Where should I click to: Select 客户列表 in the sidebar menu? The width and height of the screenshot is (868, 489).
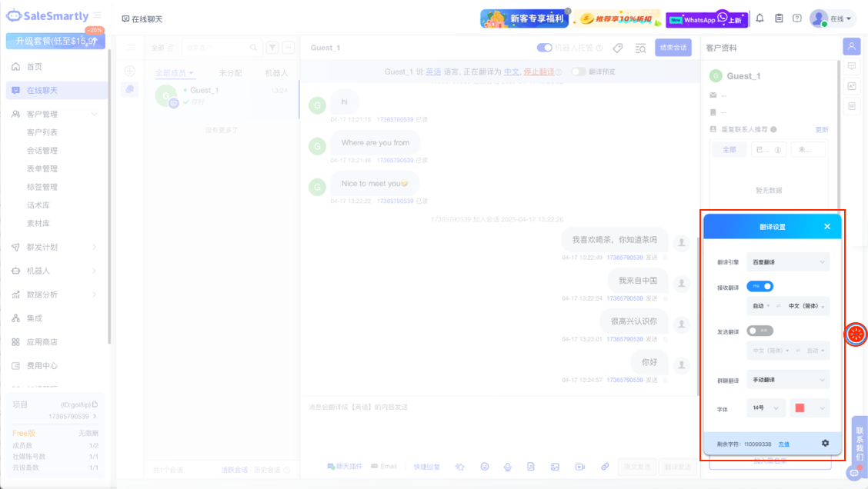[42, 132]
